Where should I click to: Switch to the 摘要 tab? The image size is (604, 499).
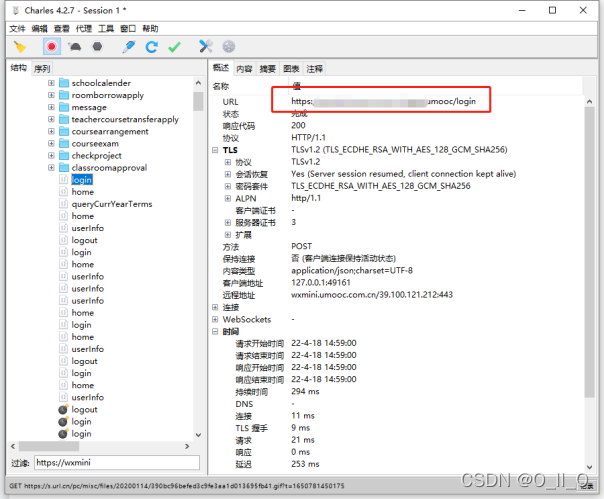point(267,69)
